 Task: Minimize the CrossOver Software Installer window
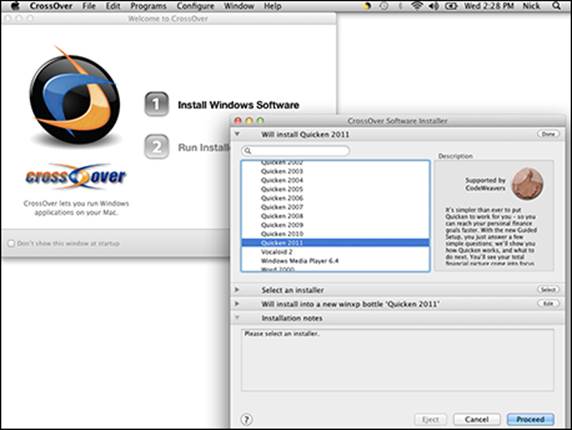pos(249,120)
